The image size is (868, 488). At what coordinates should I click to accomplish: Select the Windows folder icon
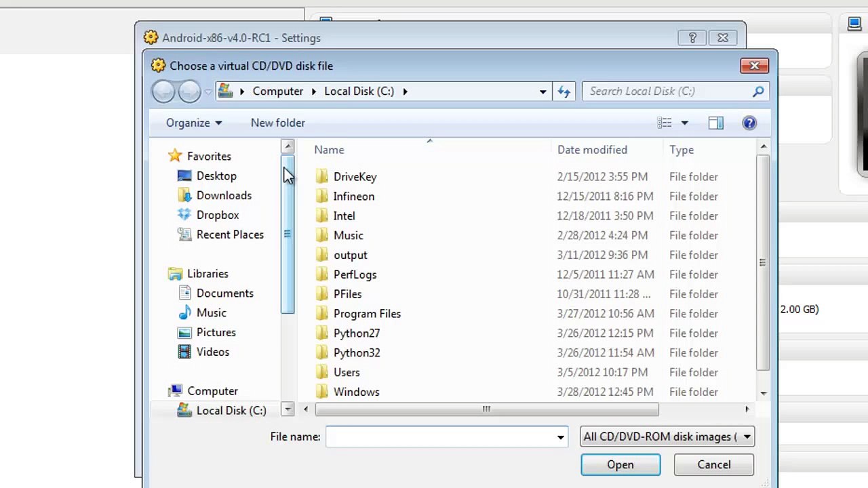point(322,392)
